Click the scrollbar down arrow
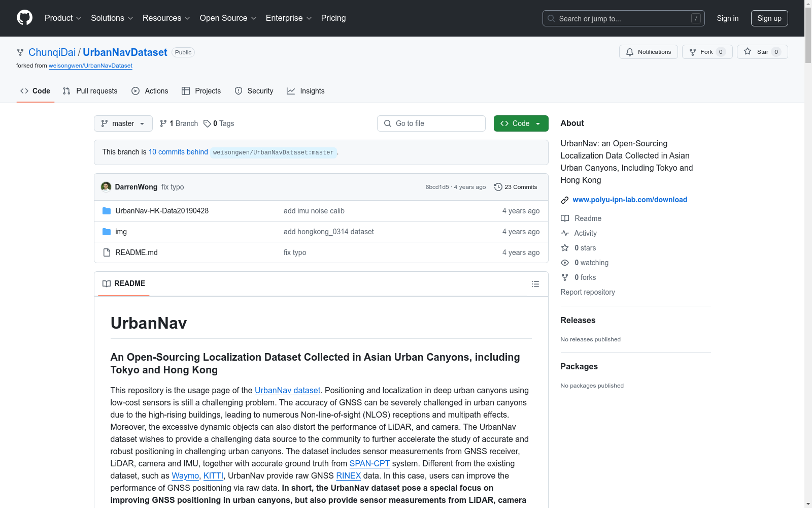The image size is (812, 508). tap(808, 504)
